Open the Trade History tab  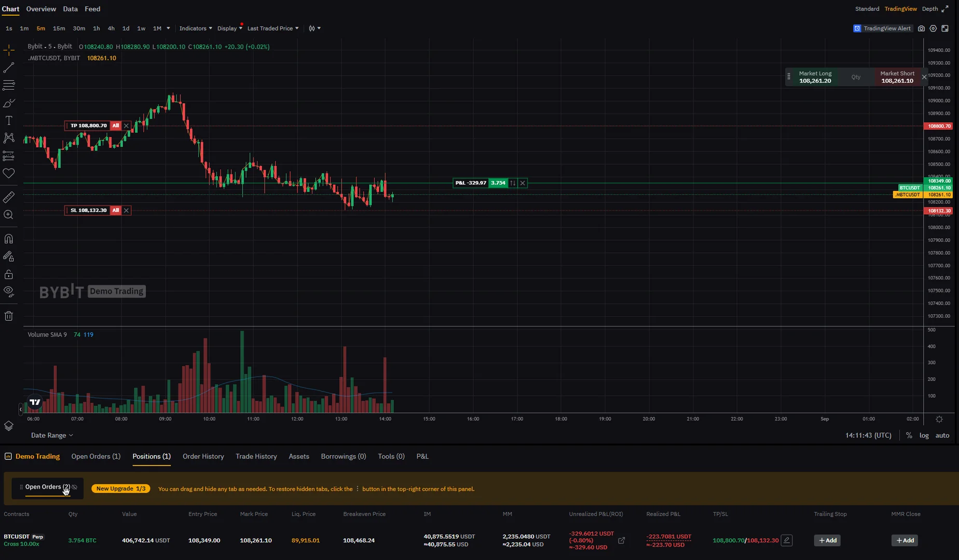[x=256, y=457]
